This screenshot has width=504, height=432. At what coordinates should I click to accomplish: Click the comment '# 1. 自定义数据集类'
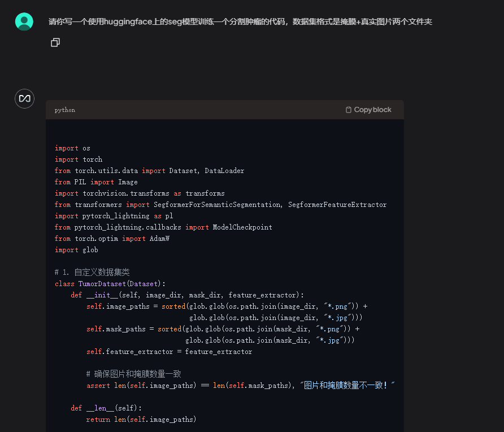click(x=92, y=273)
